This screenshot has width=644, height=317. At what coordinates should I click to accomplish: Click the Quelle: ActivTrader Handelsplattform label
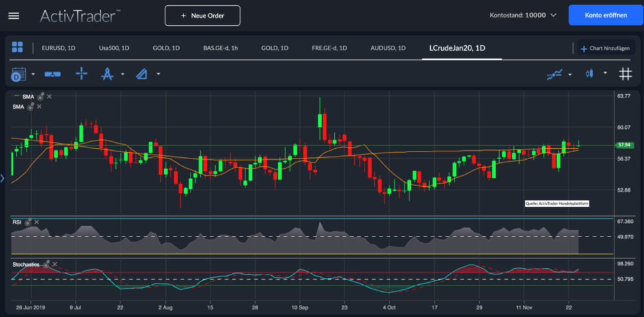(x=557, y=203)
